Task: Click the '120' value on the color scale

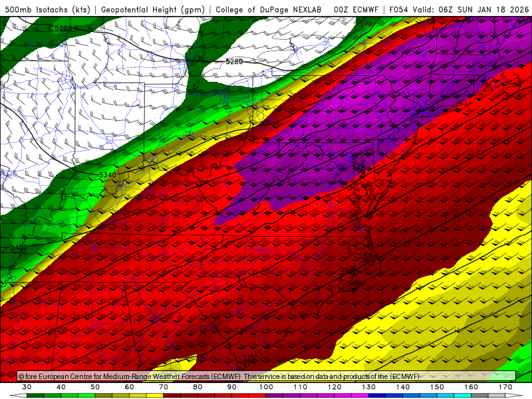Action: (x=334, y=387)
